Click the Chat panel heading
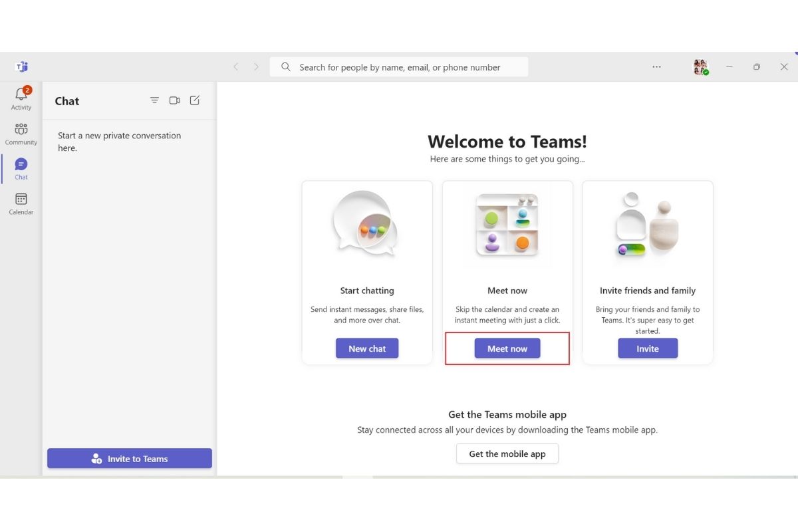Viewport: 798px width, 532px height. click(x=67, y=101)
